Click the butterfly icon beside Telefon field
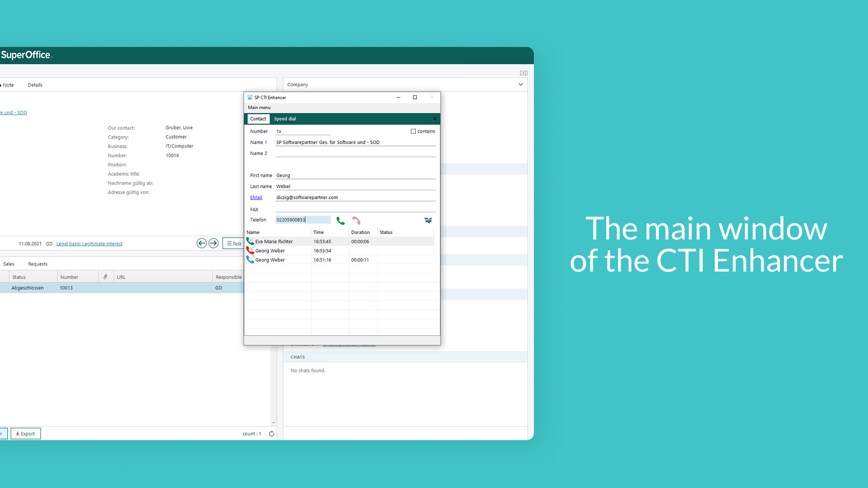Image resolution: width=868 pixels, height=488 pixels. 428,221
